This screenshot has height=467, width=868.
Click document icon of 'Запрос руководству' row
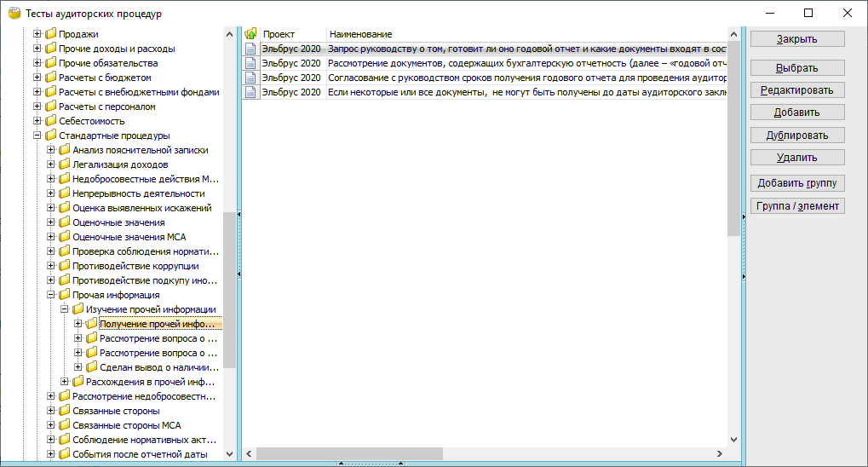(250, 49)
